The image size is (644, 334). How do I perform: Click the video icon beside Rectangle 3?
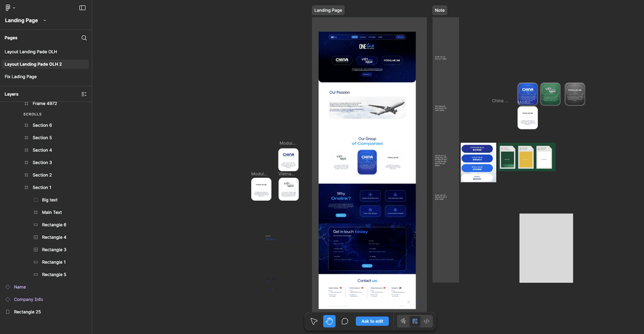pos(36,250)
